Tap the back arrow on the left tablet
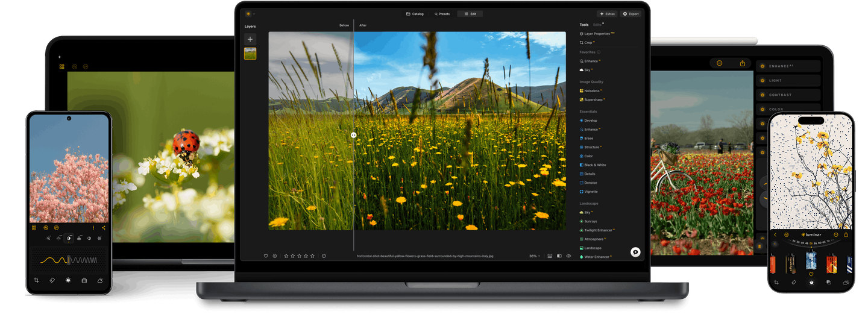The height and width of the screenshot is (320, 868). click(60, 57)
